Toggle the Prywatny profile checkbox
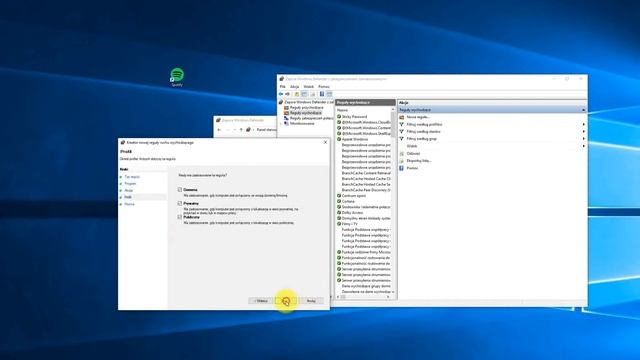The height and width of the screenshot is (360, 640). [x=180, y=203]
